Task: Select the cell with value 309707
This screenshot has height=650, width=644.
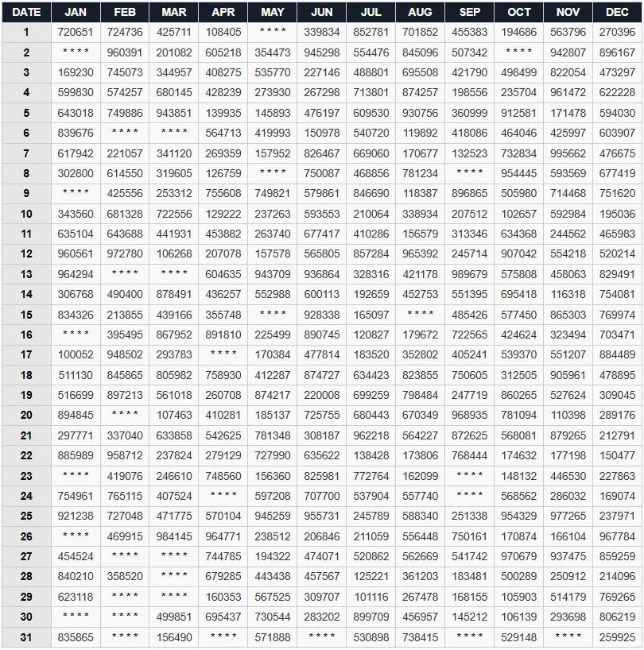Action: [322, 598]
